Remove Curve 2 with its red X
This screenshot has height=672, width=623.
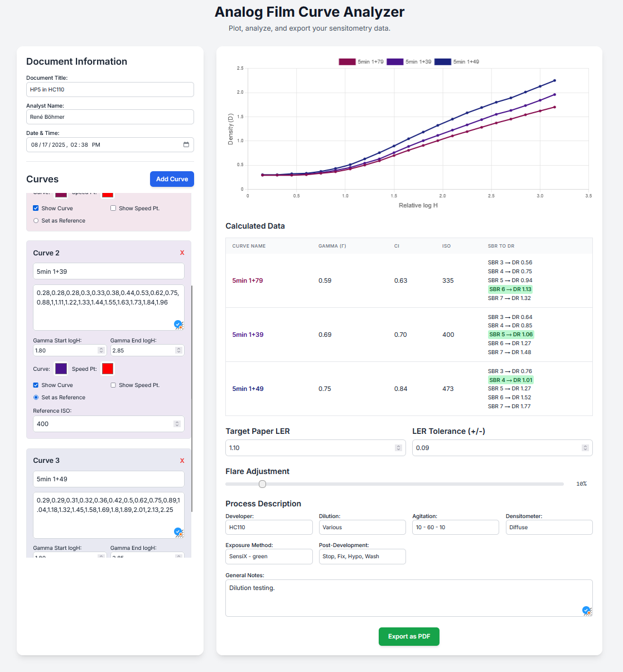(x=182, y=253)
